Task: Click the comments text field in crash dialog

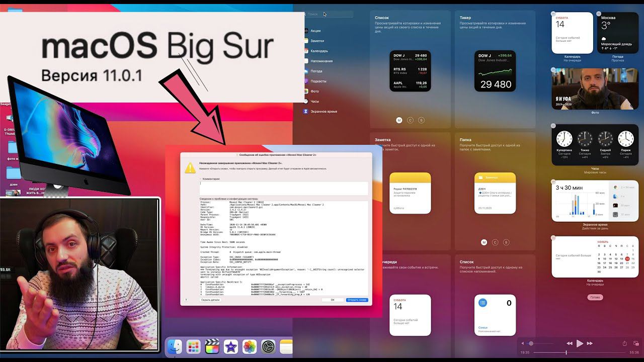Action: (284, 188)
